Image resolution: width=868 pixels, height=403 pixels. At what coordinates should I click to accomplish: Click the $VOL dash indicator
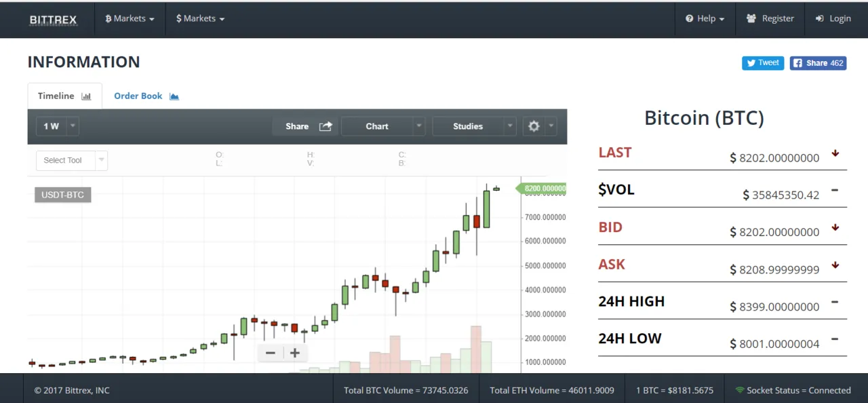point(835,190)
